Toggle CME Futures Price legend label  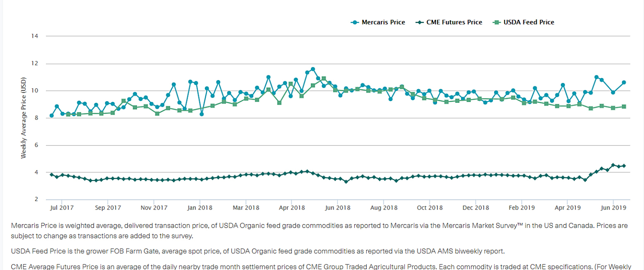point(454,22)
